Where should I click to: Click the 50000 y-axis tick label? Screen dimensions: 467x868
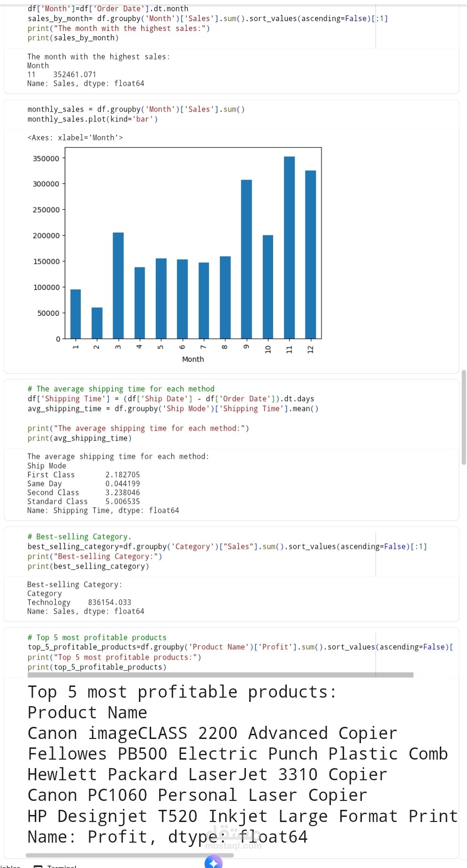click(48, 313)
